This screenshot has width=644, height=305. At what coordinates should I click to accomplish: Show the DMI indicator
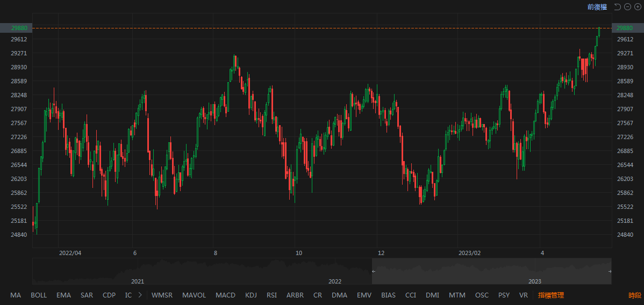(x=433, y=295)
